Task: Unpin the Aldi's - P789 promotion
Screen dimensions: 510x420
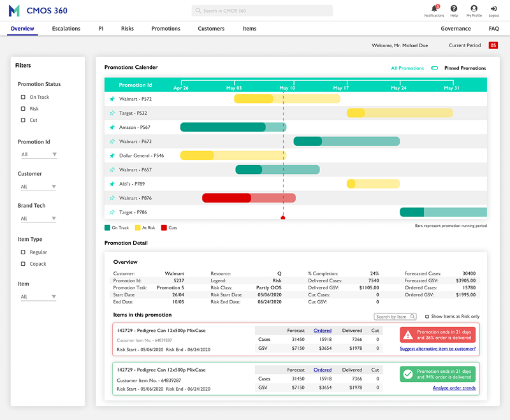Action: (112, 184)
